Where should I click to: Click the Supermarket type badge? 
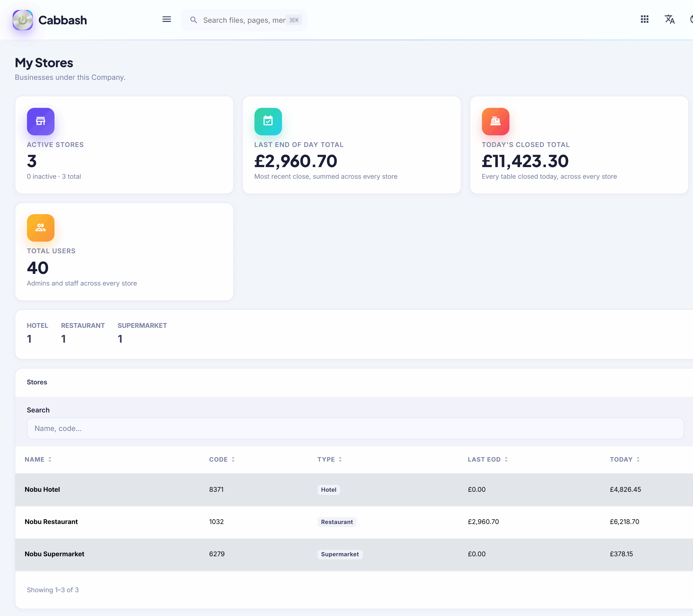(x=340, y=554)
